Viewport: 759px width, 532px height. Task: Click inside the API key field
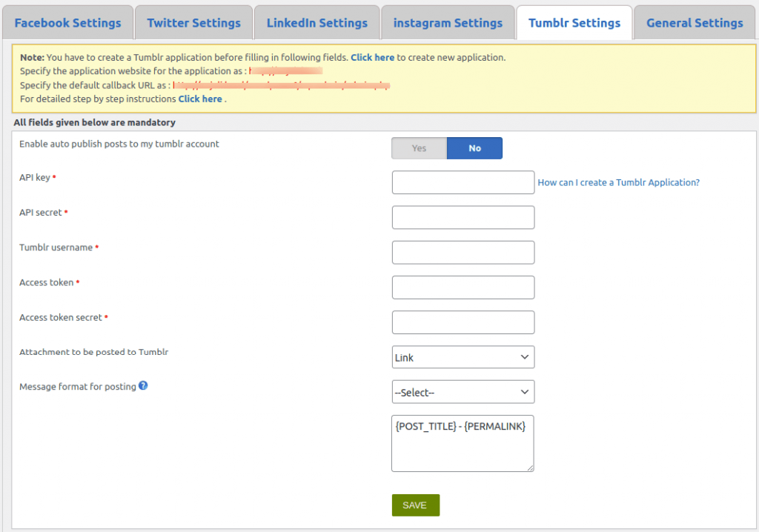(463, 182)
